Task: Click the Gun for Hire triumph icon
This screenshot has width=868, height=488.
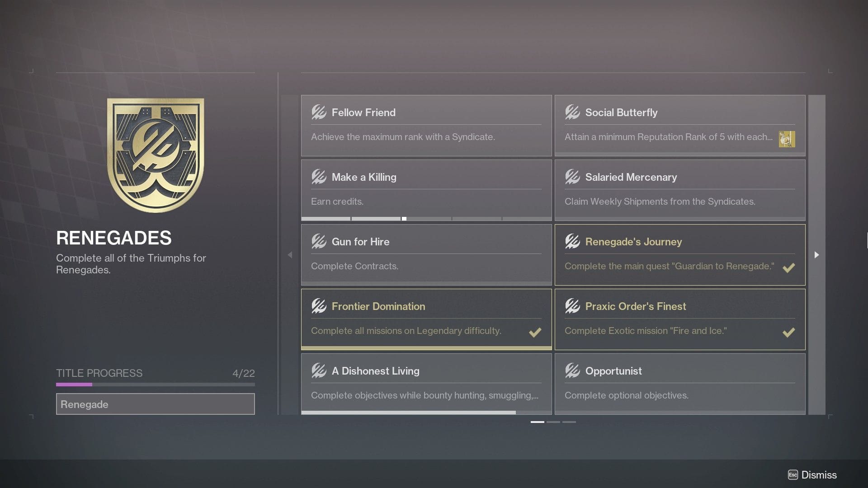Action: (x=318, y=242)
